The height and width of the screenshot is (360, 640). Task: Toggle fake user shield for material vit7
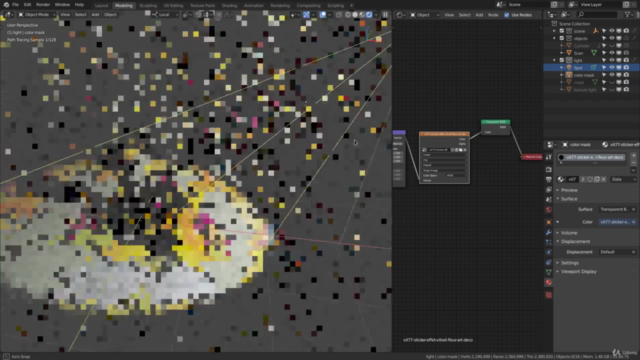pos(590,179)
